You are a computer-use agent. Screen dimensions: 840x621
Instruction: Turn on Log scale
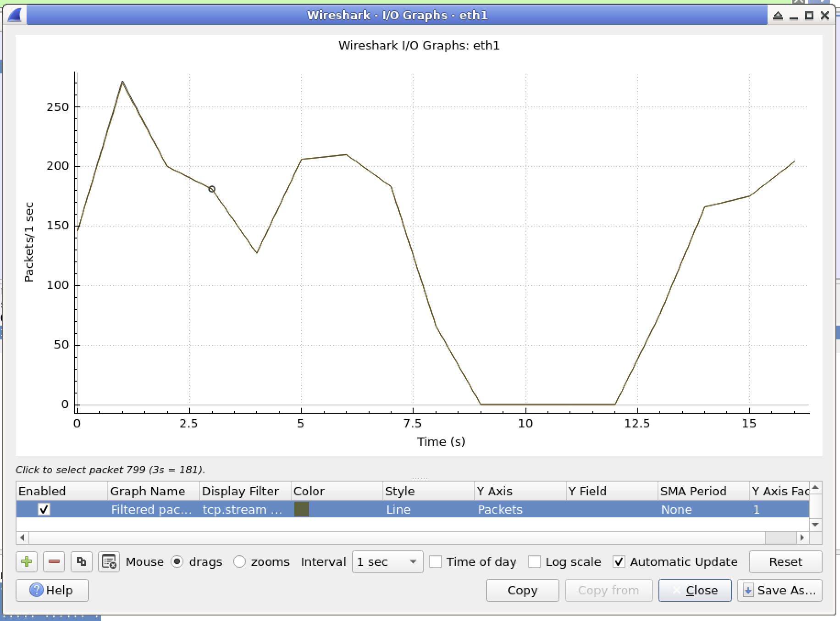[535, 561]
